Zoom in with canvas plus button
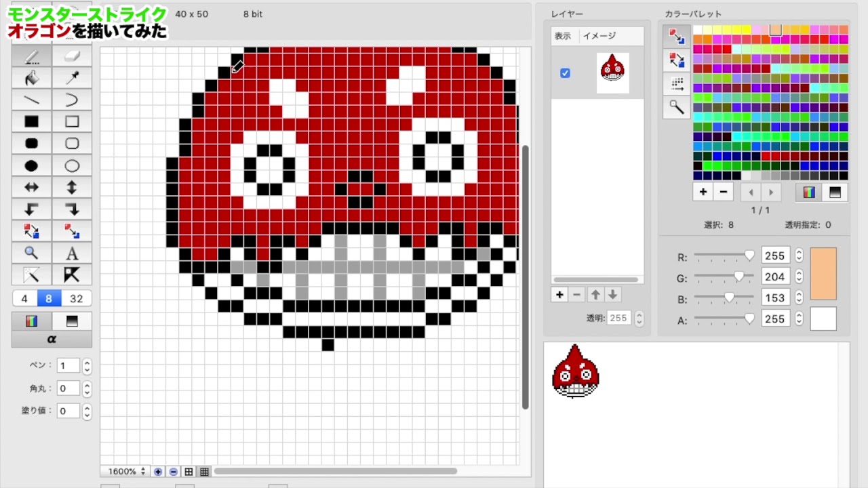 (158, 472)
